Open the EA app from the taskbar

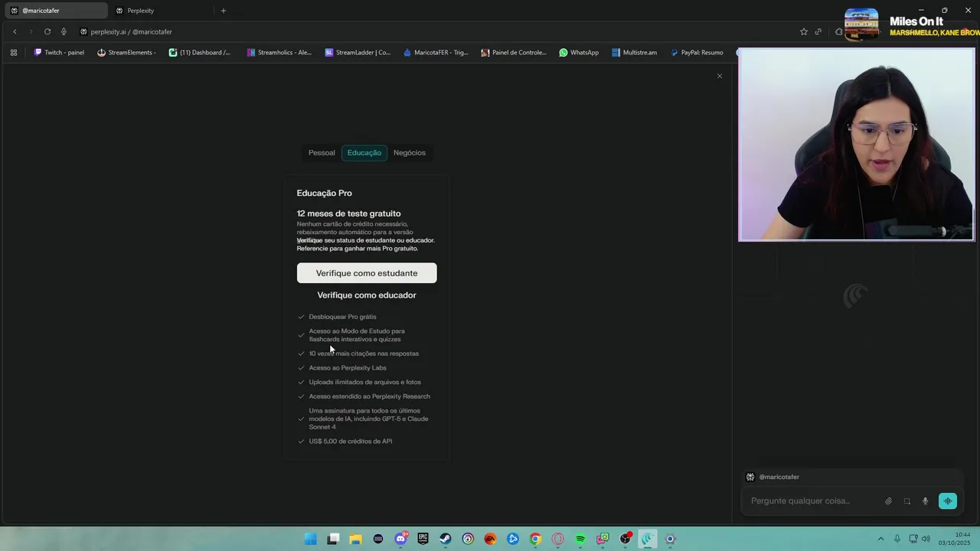[x=490, y=539]
